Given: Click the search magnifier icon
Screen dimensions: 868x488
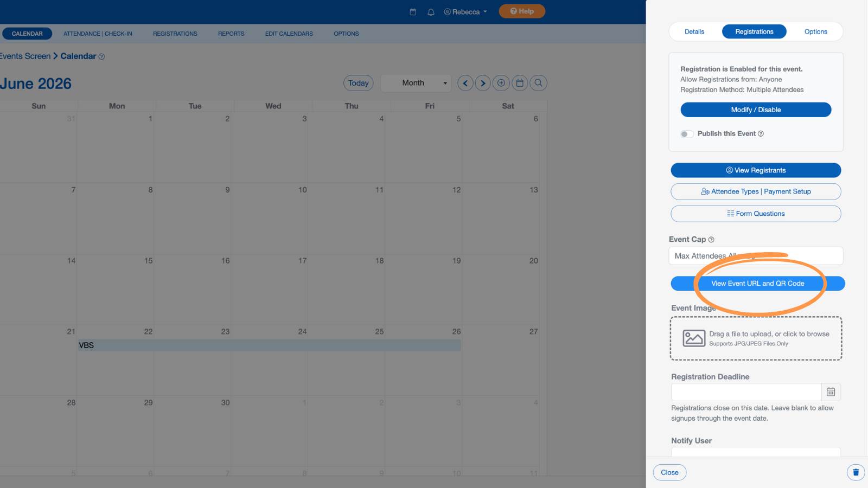Looking at the screenshot, I should (x=538, y=83).
